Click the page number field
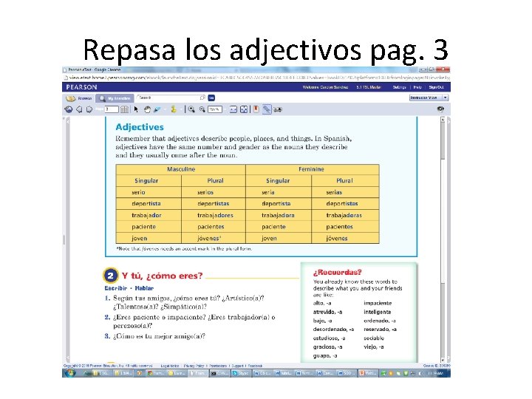The width and height of the screenshot is (532, 399). [x=112, y=109]
